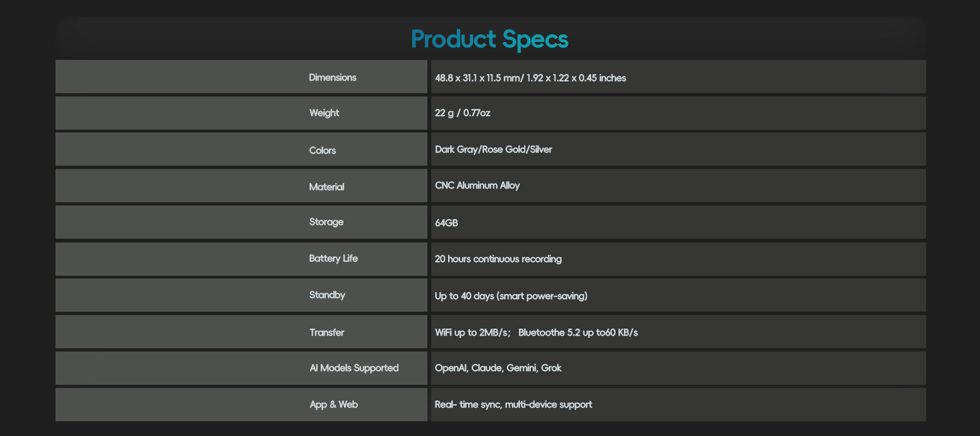Click the Transfer row label
Viewport: 980px width, 436px height.
(327, 332)
